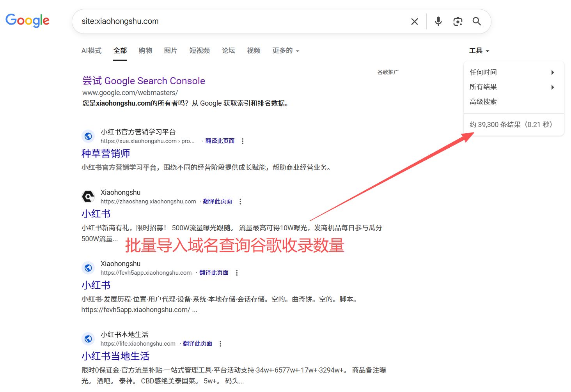
Task: Expand the 所有结果 filter
Action: coord(514,87)
